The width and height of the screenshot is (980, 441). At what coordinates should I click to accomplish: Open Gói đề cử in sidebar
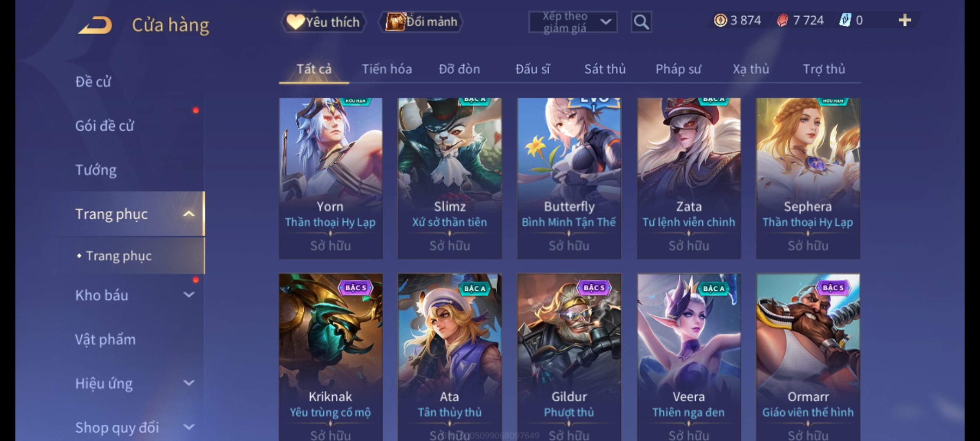tap(105, 126)
